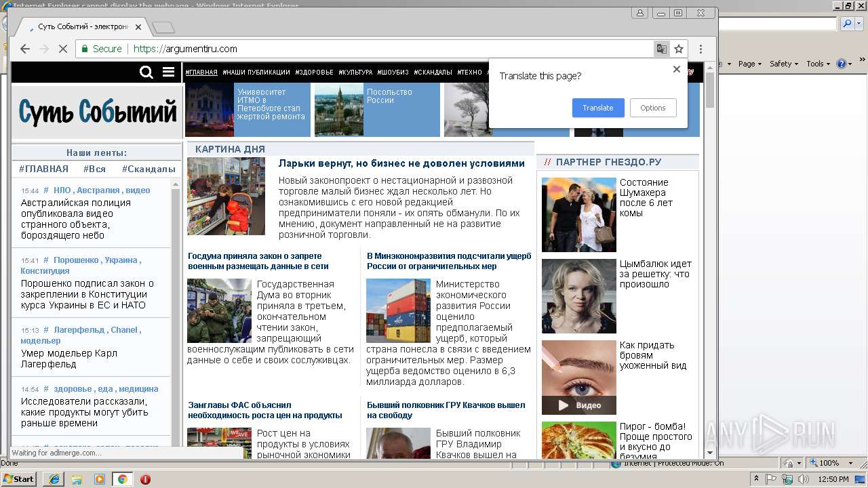Open #ШОУБИЗ section
This screenshot has width=868, height=488.
tap(393, 72)
